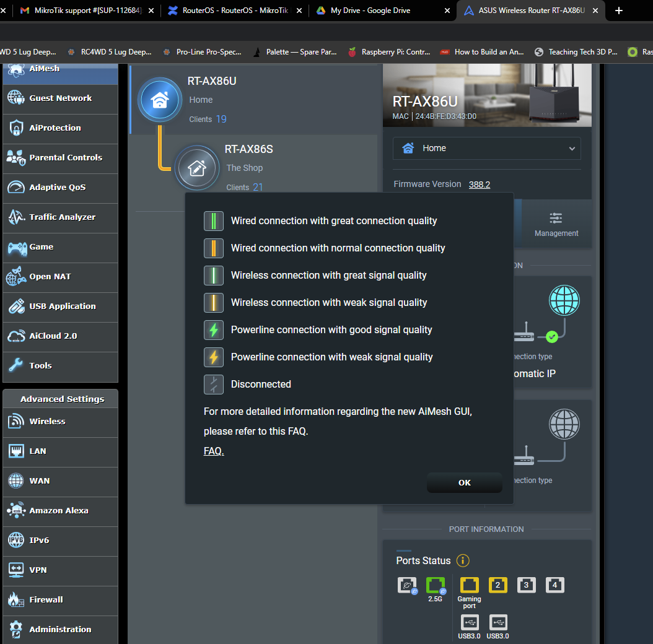Open How to Build an An... bookmark
The image size is (653, 644).
(x=482, y=52)
